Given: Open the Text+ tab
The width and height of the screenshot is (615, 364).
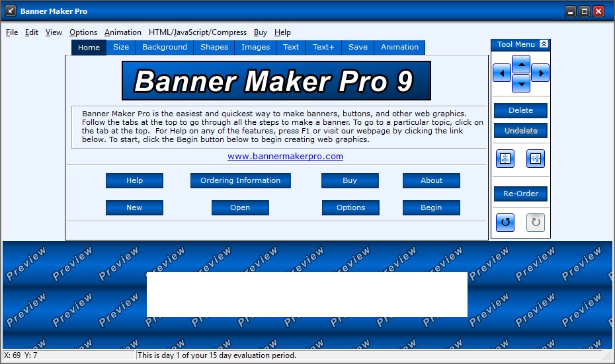Looking at the screenshot, I should point(323,47).
